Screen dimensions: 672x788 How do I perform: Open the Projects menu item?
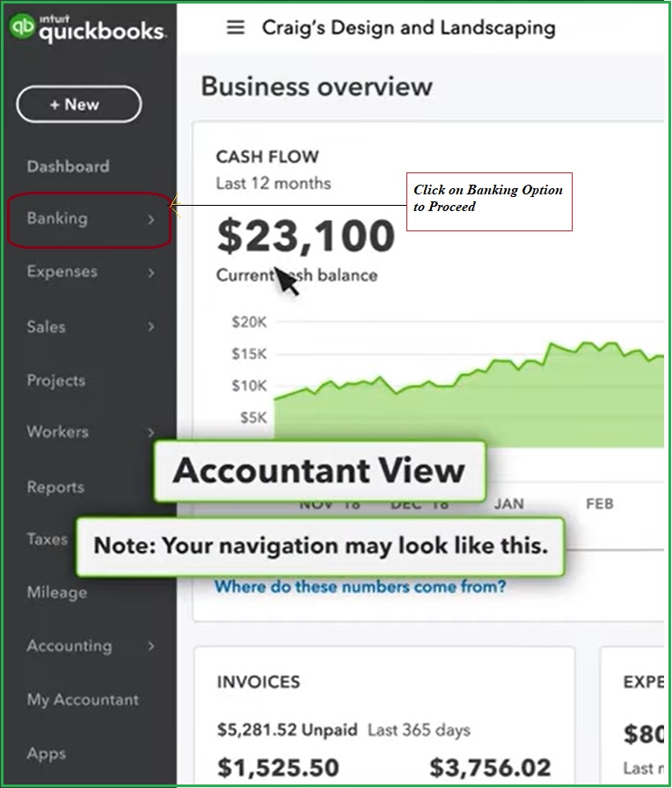(x=56, y=381)
